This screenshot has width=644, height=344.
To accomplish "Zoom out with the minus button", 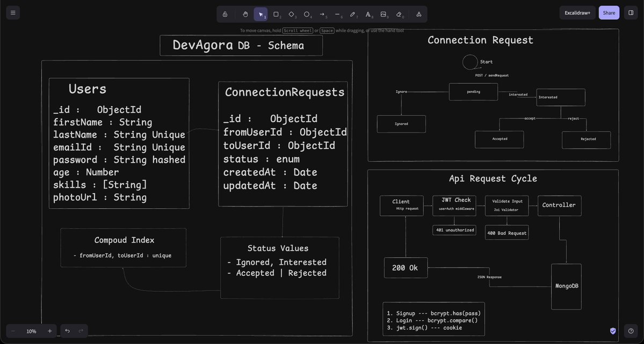I will tap(13, 331).
